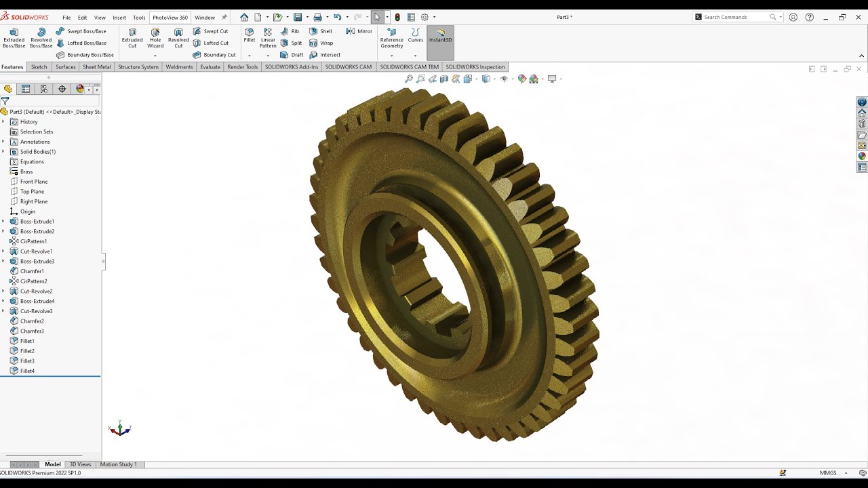Open the Curves tool
Screen dimensions: 868x488
(x=416, y=35)
